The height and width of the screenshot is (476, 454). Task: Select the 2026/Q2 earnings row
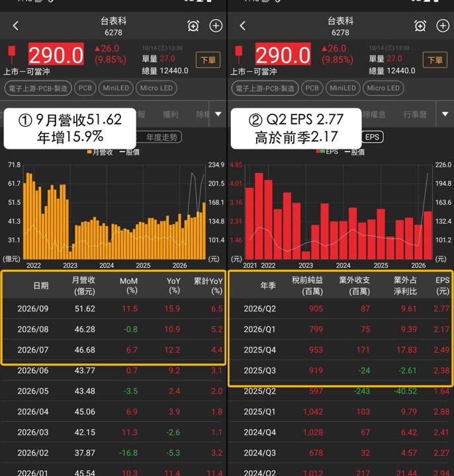tap(341, 309)
